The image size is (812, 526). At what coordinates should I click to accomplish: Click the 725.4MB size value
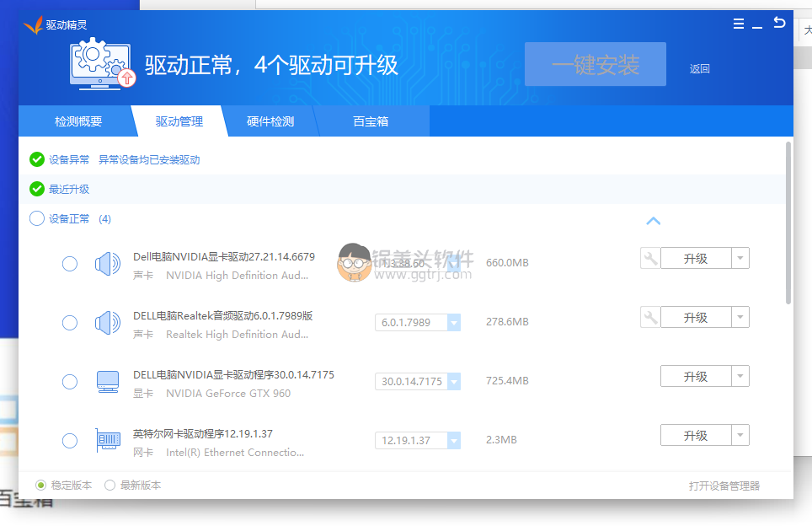(x=507, y=381)
